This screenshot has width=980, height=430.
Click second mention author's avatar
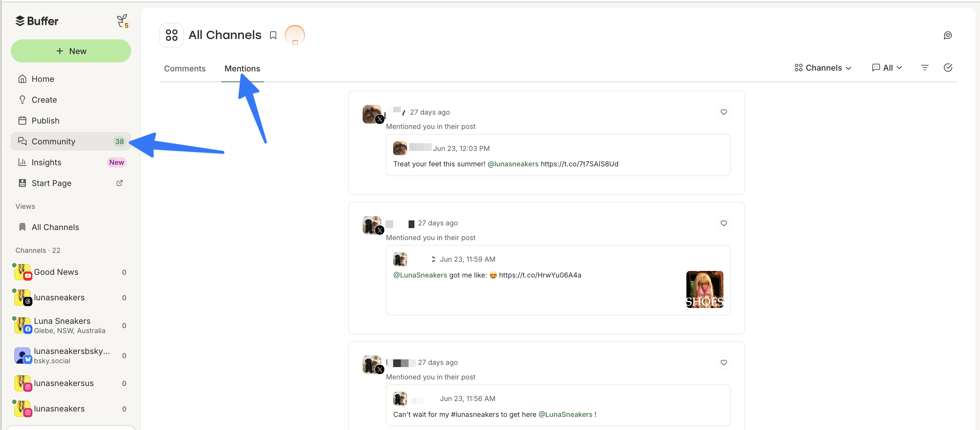coord(372,225)
